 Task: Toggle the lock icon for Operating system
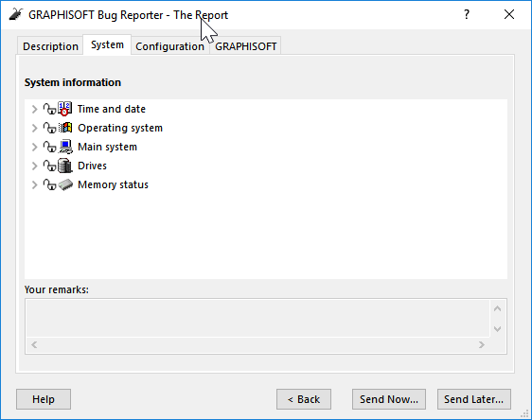point(49,128)
